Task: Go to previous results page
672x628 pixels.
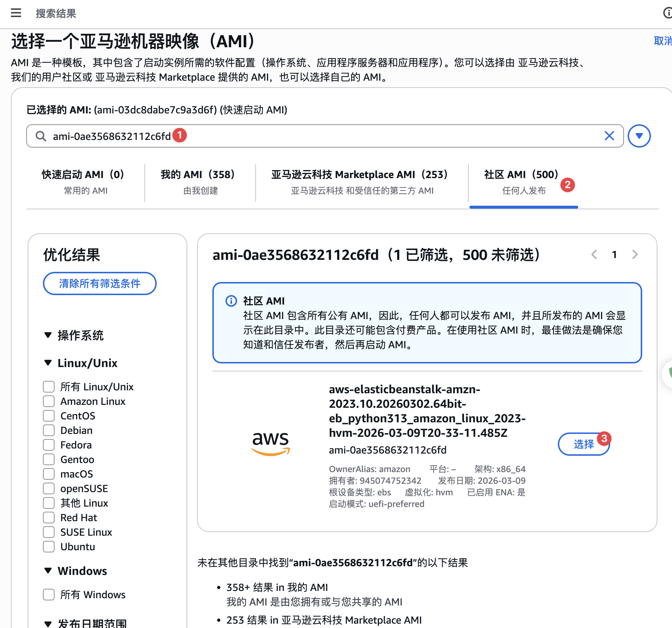Action: pos(594,254)
